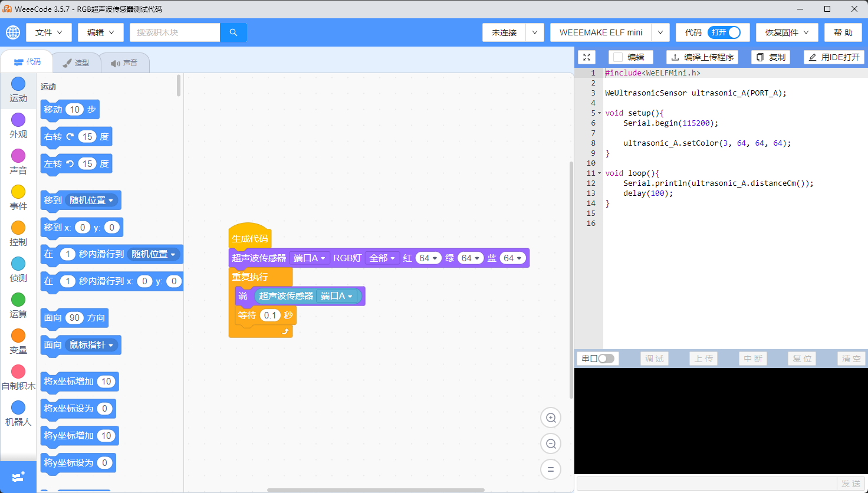Reset workspace zoom with equals icon
Screen dimensions: 868x493
click(551, 470)
